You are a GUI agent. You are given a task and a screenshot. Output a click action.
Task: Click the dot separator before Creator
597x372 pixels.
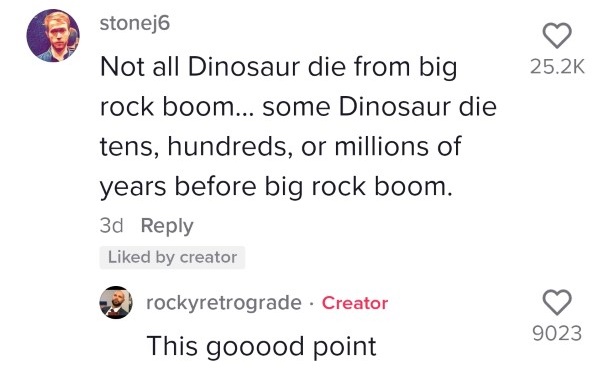[311, 303]
